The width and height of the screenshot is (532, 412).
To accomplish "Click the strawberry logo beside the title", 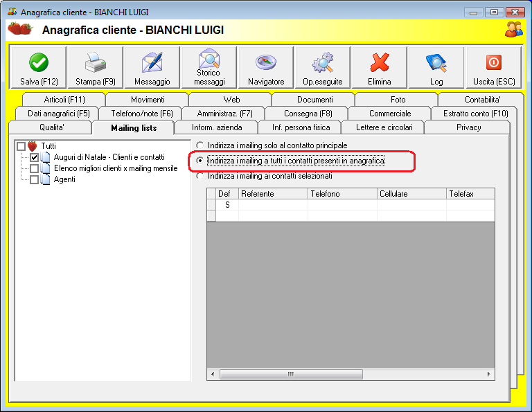I will point(20,28).
